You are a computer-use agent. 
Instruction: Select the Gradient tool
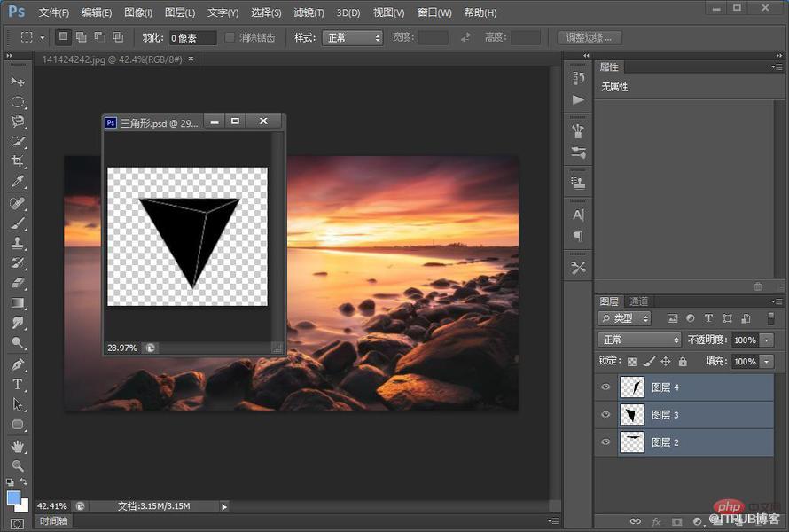(x=18, y=303)
